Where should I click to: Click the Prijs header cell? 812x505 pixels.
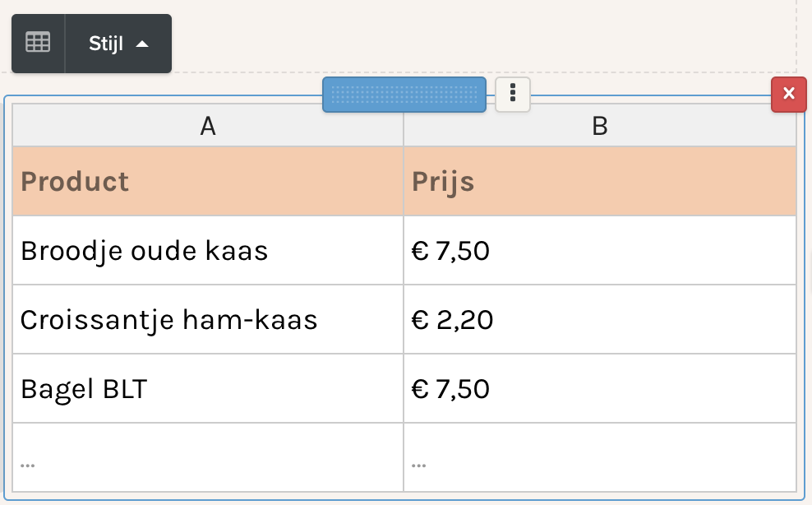point(600,182)
